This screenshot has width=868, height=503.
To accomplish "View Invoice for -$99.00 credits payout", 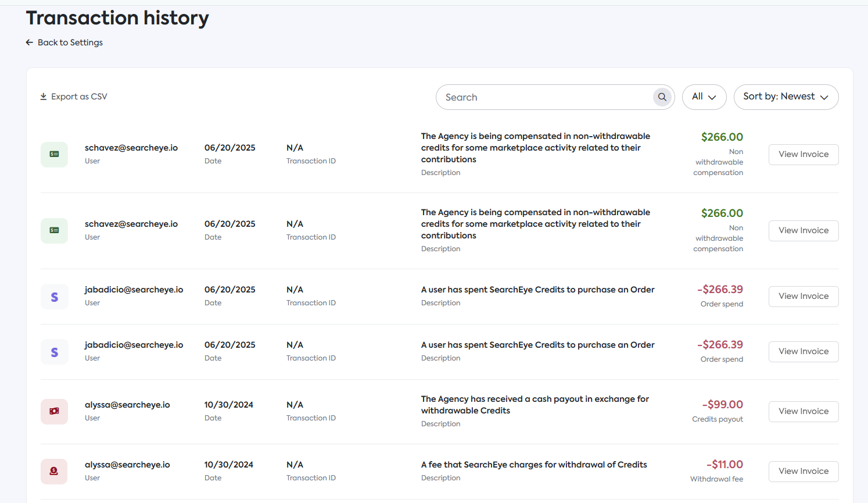I will (x=803, y=411).
